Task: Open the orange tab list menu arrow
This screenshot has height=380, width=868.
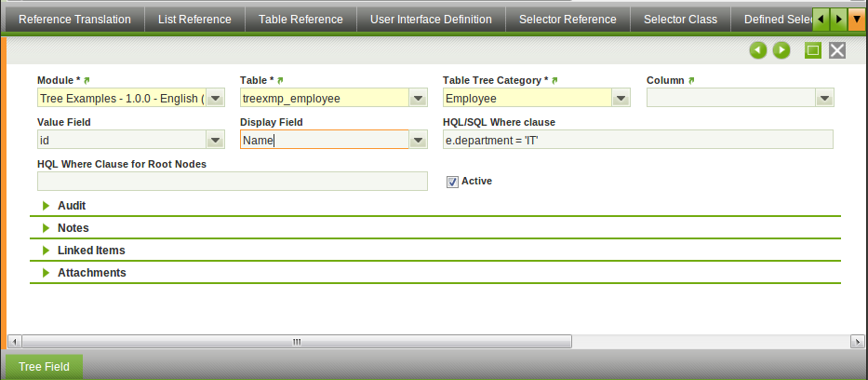Action: [x=856, y=19]
